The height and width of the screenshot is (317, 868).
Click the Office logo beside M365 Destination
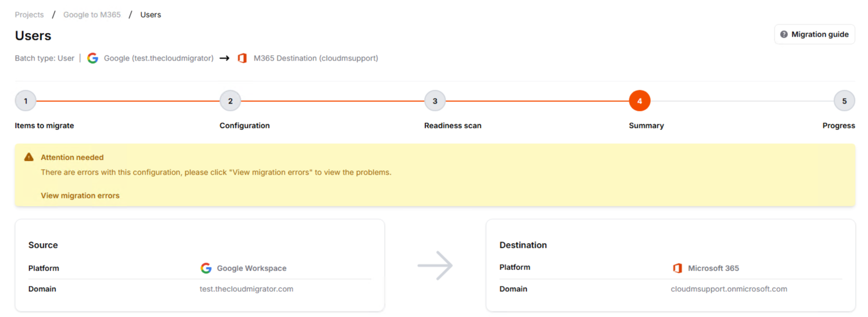coord(242,58)
